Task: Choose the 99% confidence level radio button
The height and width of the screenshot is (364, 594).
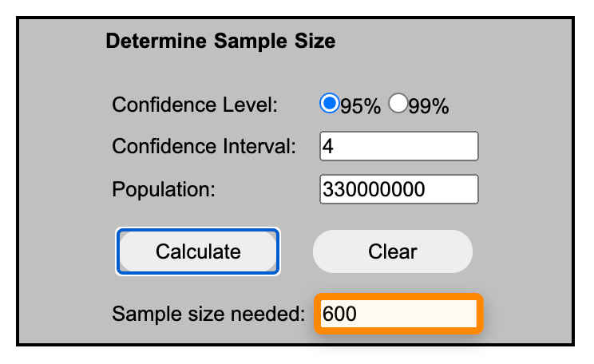Action: tap(398, 104)
